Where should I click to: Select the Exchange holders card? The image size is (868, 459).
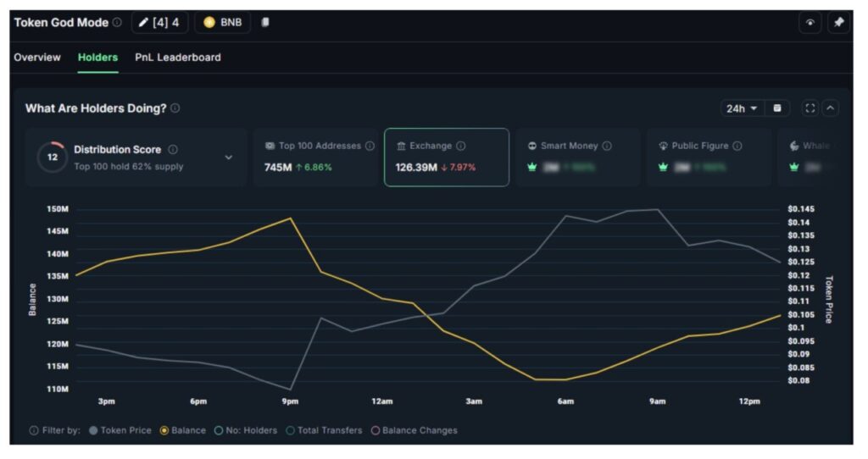point(446,157)
